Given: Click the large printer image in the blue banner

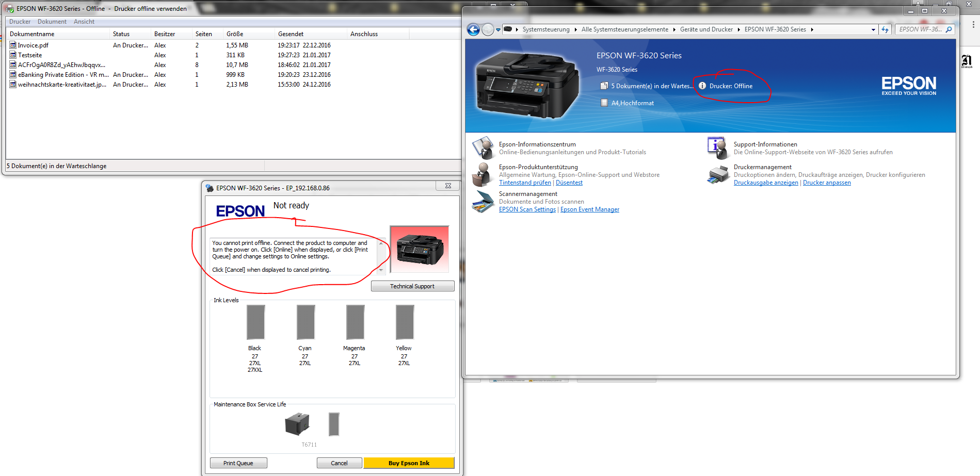Looking at the screenshot, I should coord(528,85).
